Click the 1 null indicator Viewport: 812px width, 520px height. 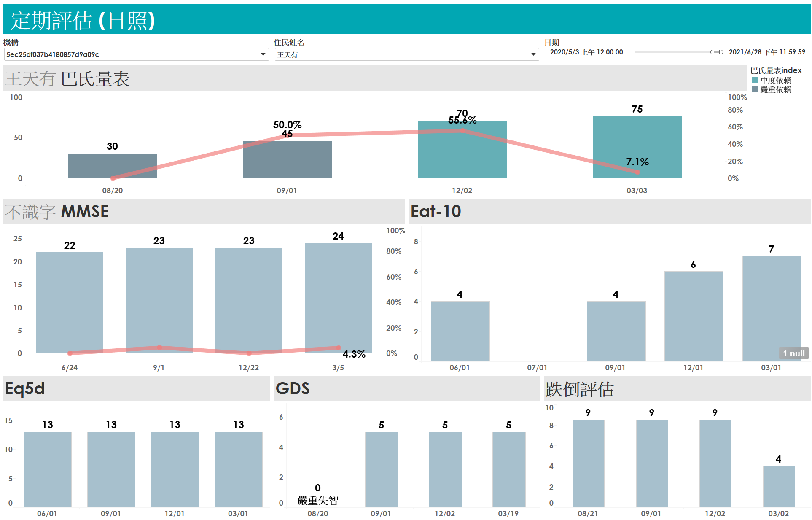[x=793, y=353]
